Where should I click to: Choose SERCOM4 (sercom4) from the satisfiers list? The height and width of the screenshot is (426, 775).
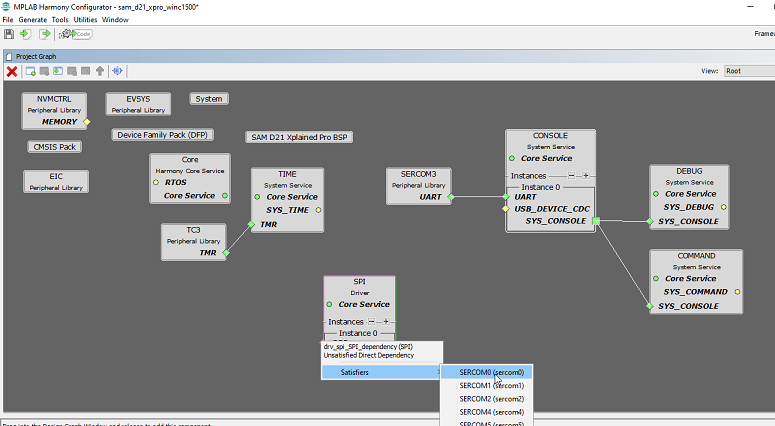point(486,412)
